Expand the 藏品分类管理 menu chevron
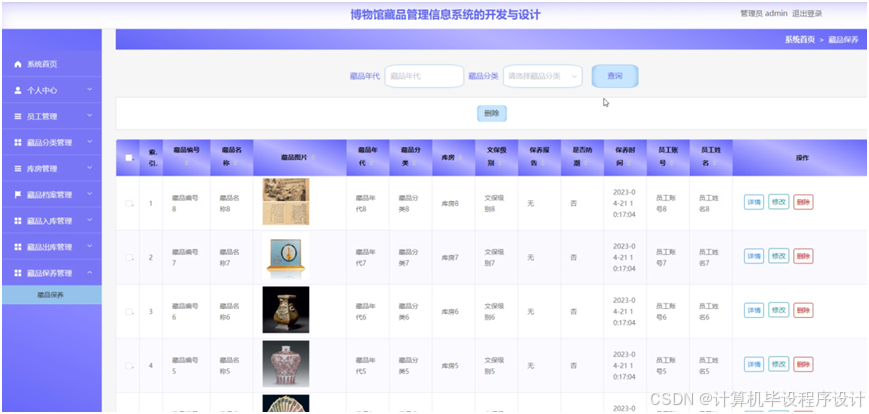 (x=90, y=142)
